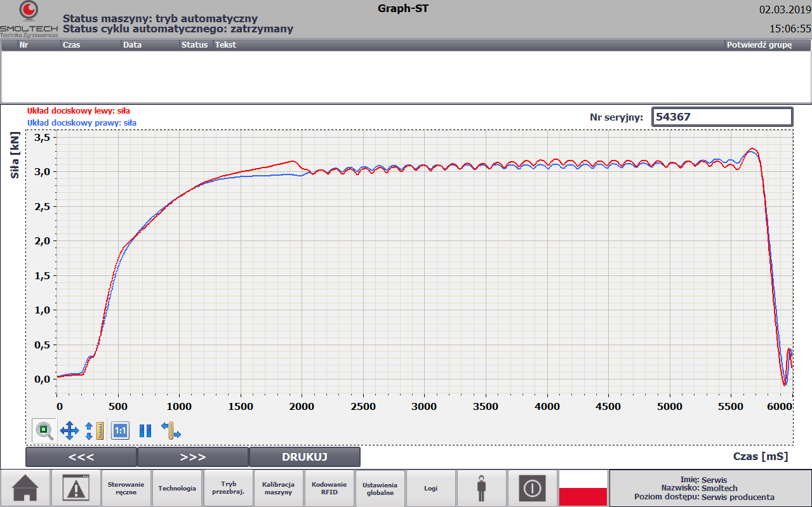
Task: Open the alarm warning window
Action: [76, 488]
